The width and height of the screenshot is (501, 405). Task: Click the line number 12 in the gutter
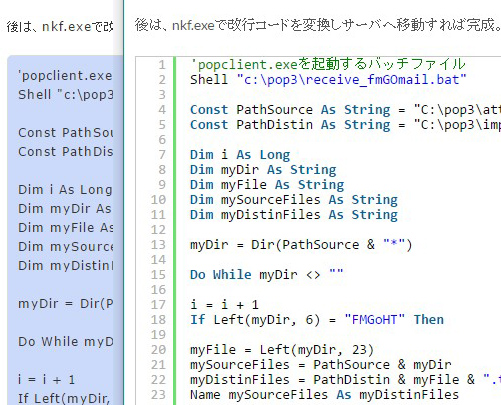pyautogui.click(x=158, y=230)
